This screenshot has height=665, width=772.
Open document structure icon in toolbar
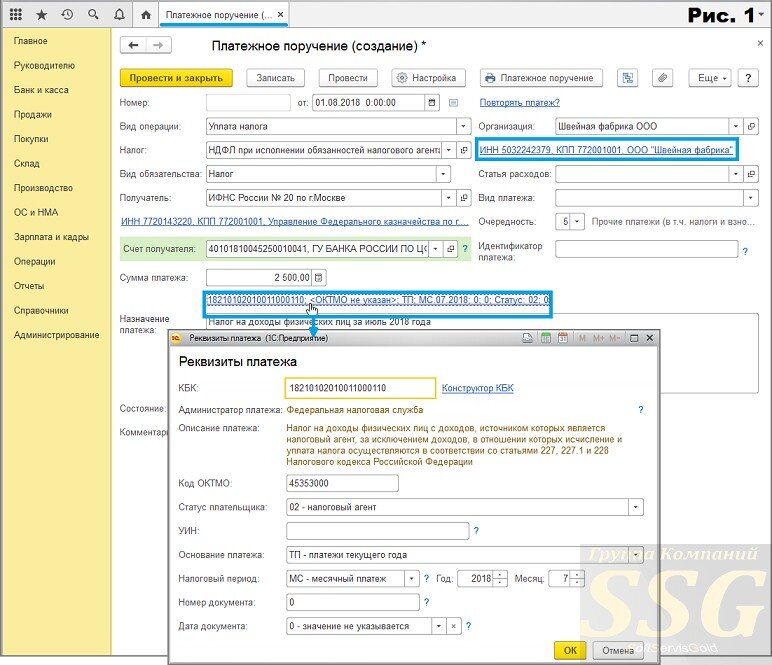click(628, 78)
